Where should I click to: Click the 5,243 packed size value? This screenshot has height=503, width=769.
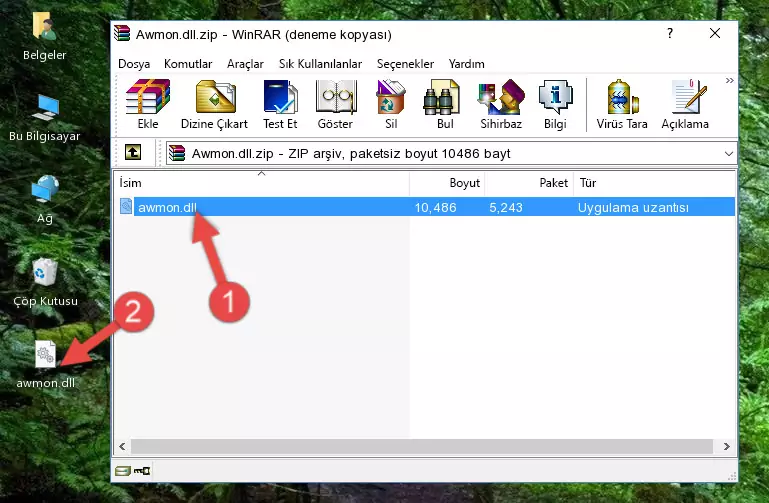506,207
